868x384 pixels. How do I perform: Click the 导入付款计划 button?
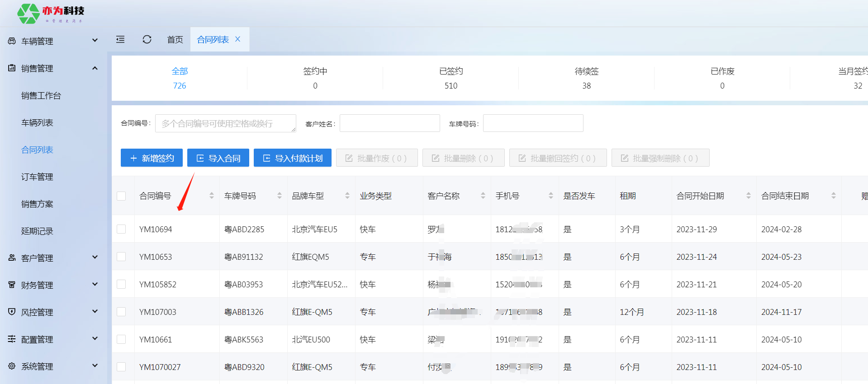pyautogui.click(x=292, y=158)
